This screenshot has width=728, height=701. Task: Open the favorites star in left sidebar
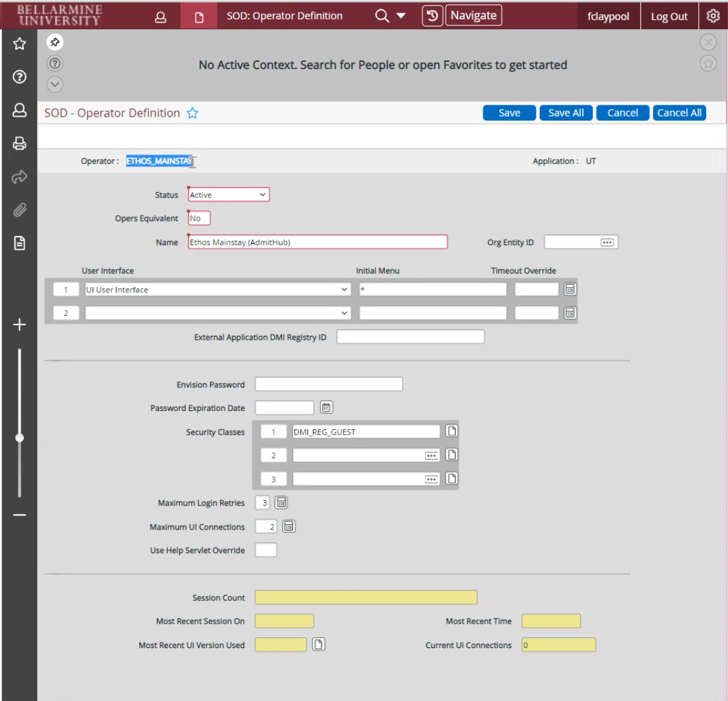pyautogui.click(x=19, y=44)
